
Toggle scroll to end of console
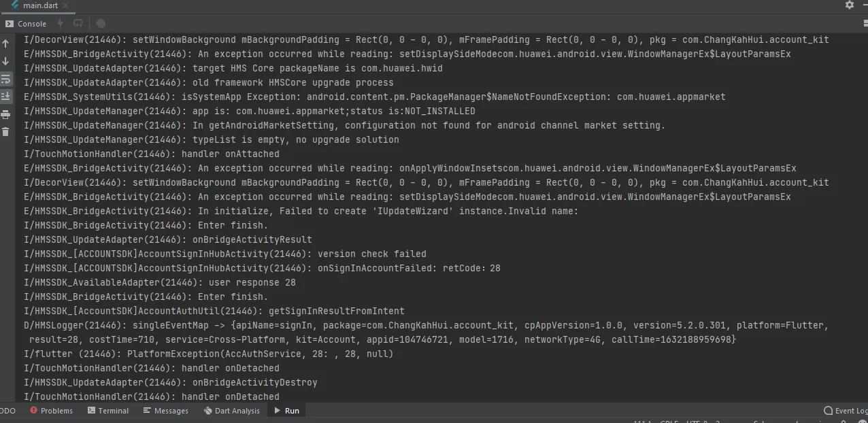tap(5, 97)
